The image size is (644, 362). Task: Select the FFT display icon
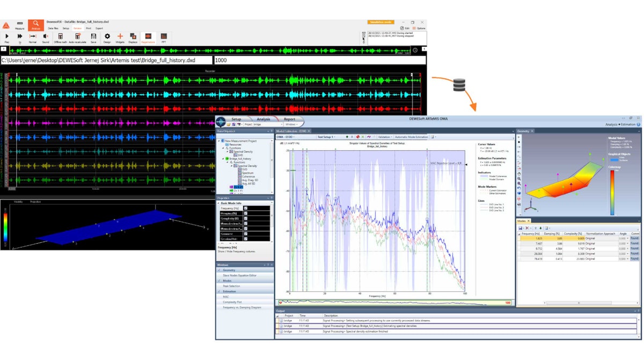point(164,37)
